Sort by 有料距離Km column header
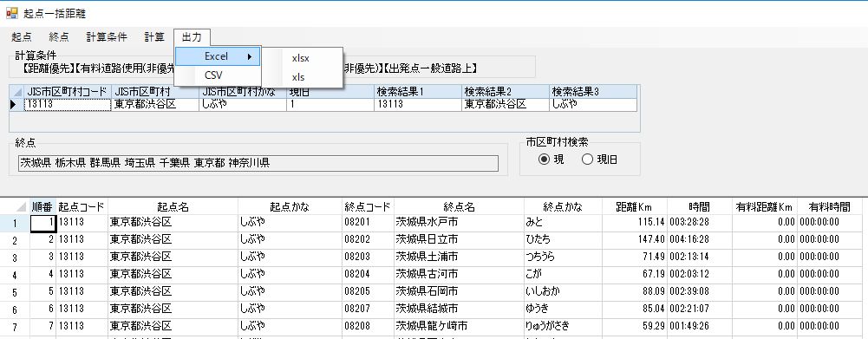The image size is (868, 339). 765,207
